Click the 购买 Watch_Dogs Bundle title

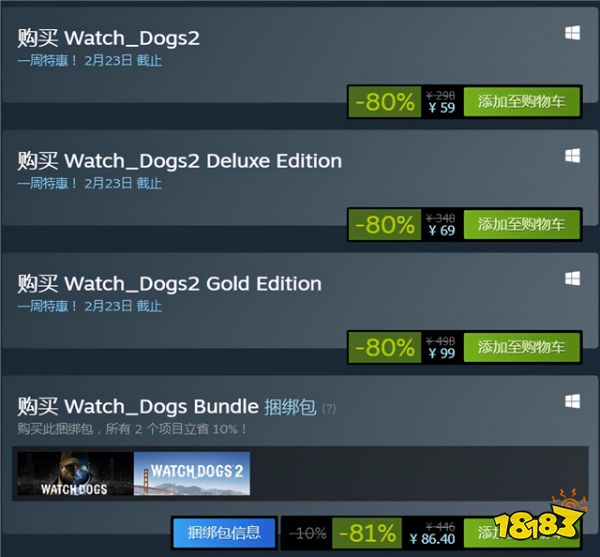pyautogui.click(x=138, y=406)
